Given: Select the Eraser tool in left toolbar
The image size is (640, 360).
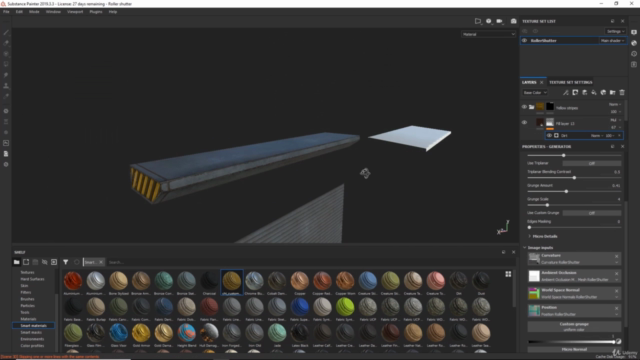Looking at the screenshot, I should tap(6, 43).
